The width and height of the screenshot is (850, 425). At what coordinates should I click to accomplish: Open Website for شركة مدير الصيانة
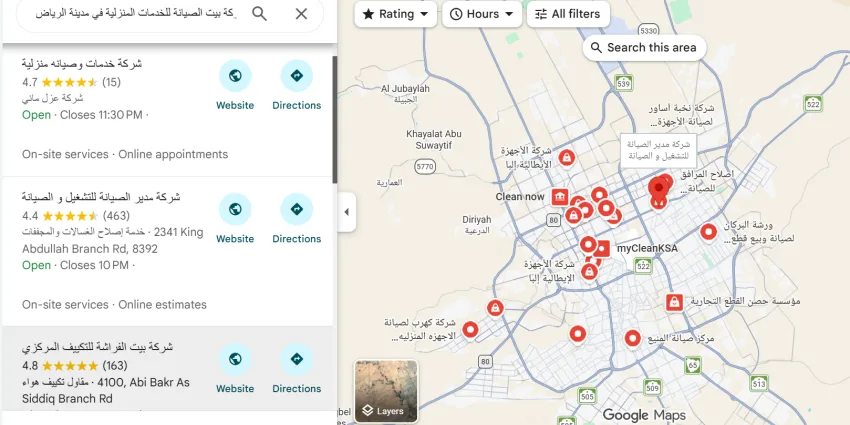(x=235, y=219)
